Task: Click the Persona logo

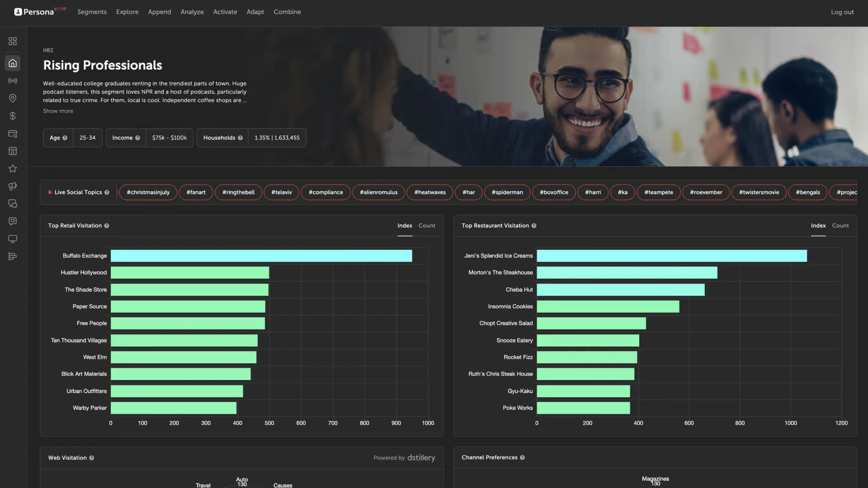Action: tap(34, 12)
